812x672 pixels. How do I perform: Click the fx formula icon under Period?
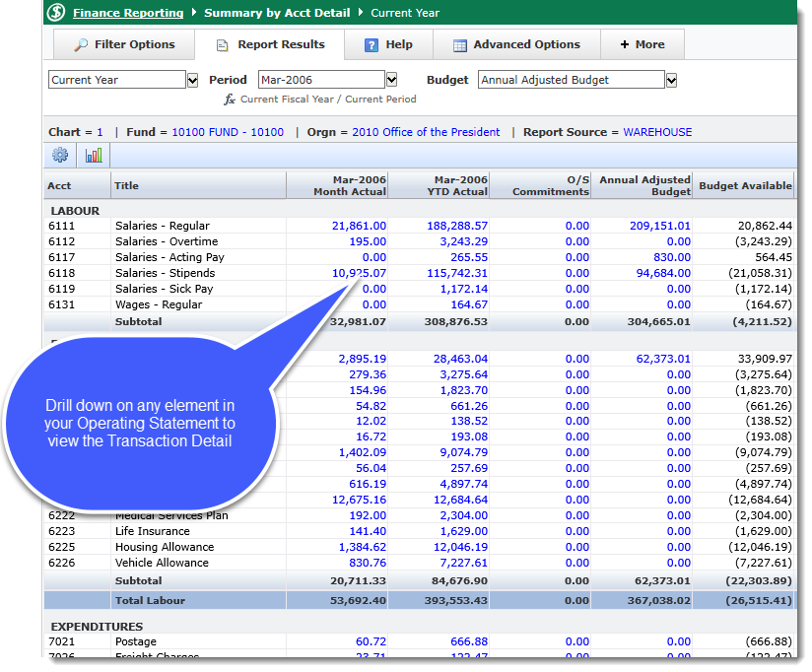click(230, 100)
